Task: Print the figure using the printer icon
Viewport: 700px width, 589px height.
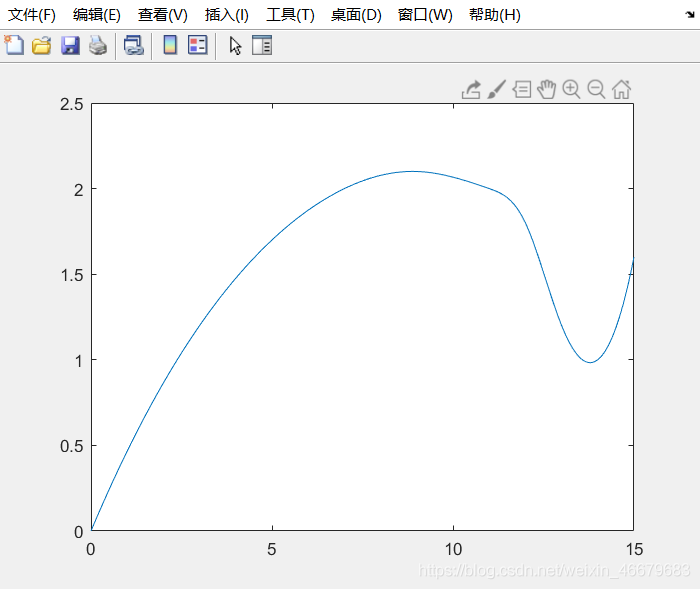Action: click(98, 46)
